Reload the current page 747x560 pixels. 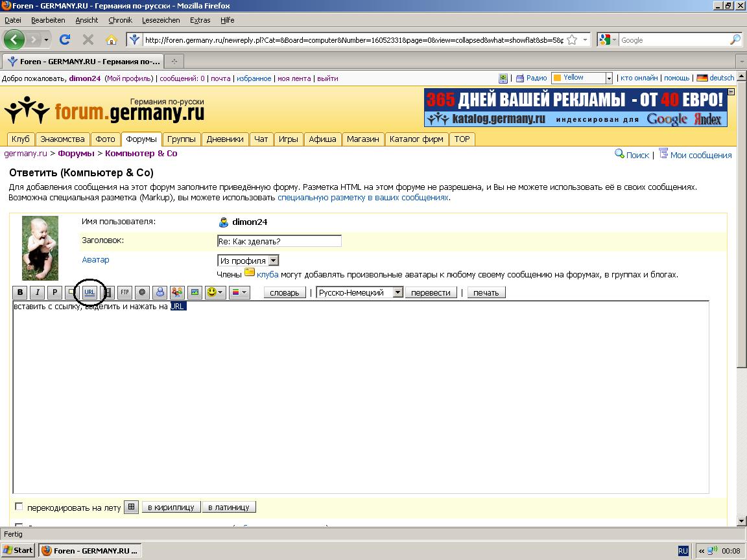65,40
